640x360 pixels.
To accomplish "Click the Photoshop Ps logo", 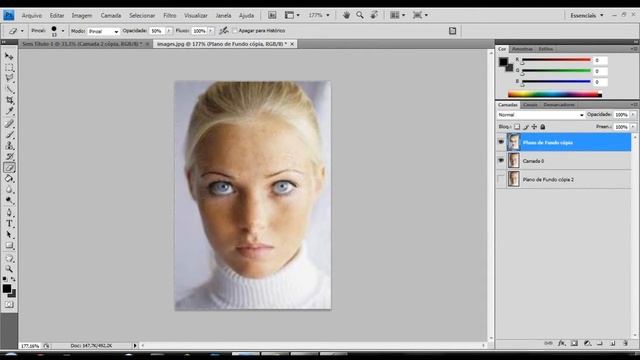I will 9,15.
